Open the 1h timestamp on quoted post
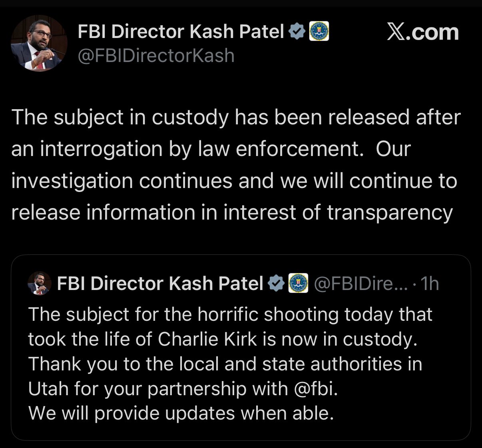The width and height of the screenshot is (482, 448). click(430, 284)
